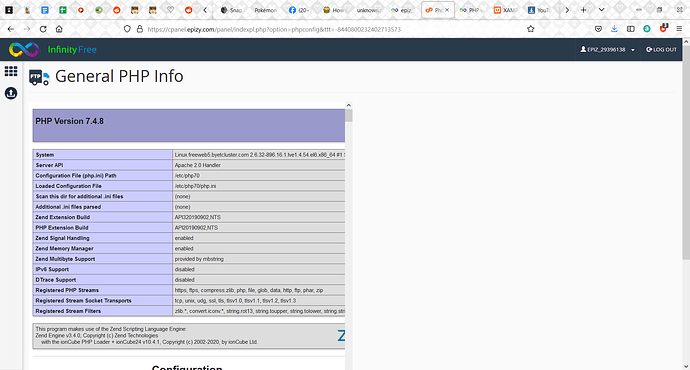
Task: Click the /etc/php70/php.ini value
Action: tap(195, 186)
